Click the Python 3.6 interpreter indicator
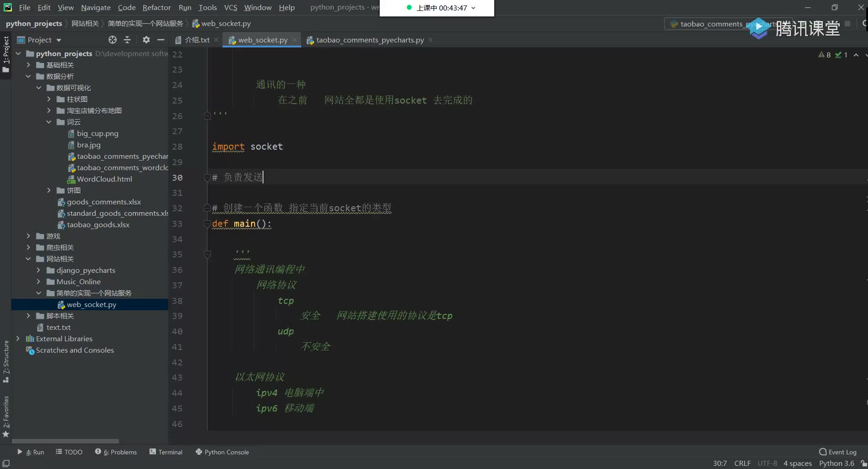The image size is (868, 469). tap(837, 463)
